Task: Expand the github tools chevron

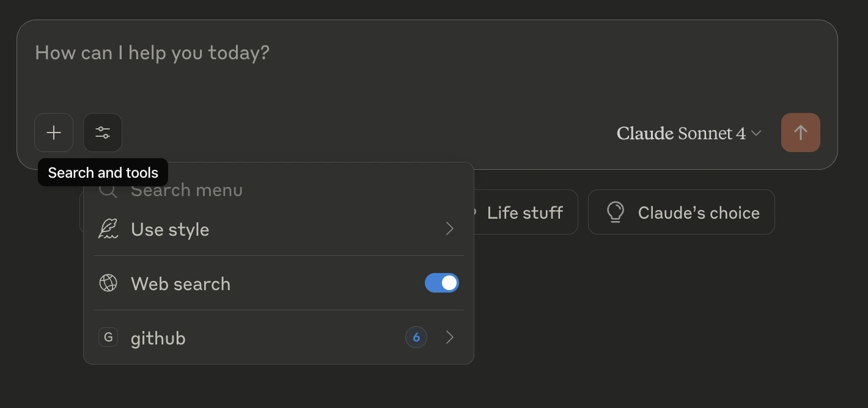Action: pos(450,337)
